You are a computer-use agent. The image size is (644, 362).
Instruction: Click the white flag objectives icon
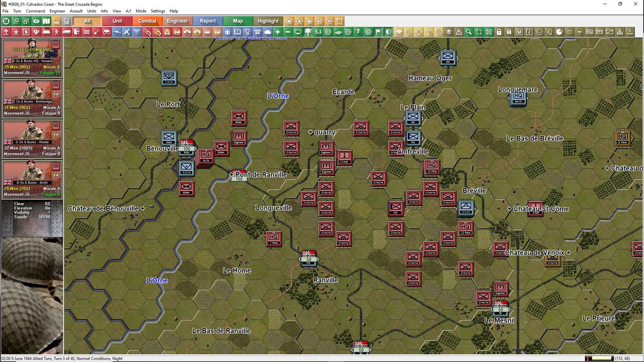pyautogui.click(x=378, y=32)
